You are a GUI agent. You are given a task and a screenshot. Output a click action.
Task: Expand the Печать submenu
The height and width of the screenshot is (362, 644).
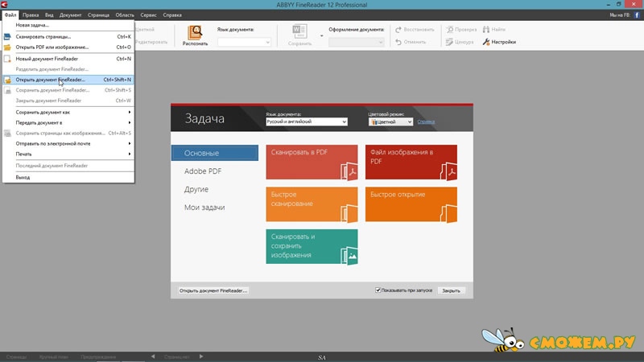click(68, 154)
